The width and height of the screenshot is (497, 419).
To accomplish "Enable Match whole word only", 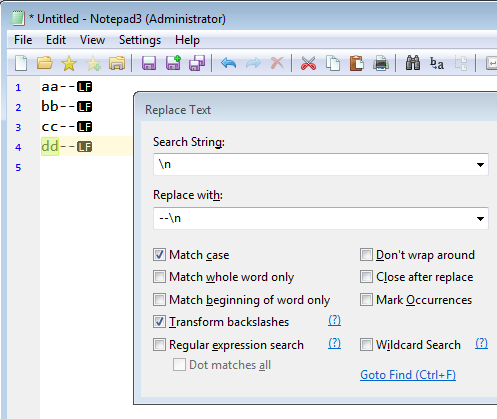I will [159, 277].
